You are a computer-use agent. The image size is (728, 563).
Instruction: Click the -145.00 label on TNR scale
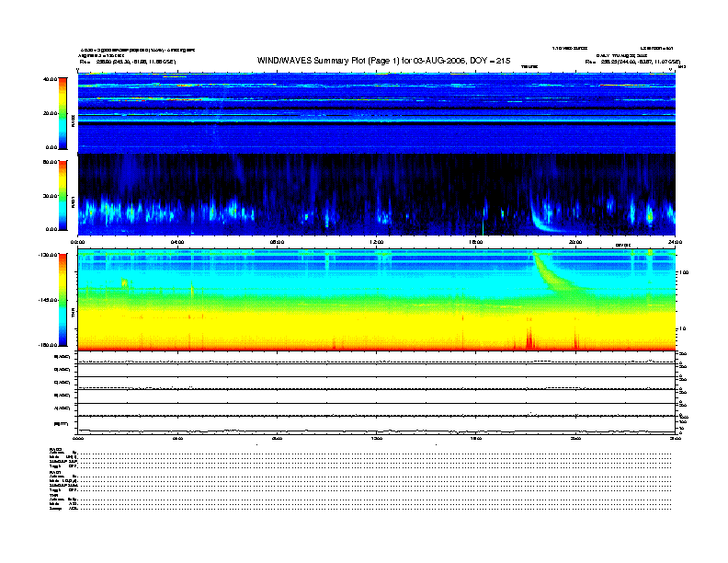click(x=49, y=300)
